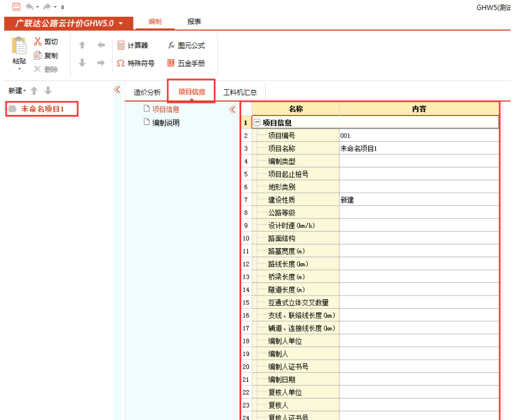Open Special Symbols (特殊符号)
This screenshot has height=420, width=516.
point(135,63)
